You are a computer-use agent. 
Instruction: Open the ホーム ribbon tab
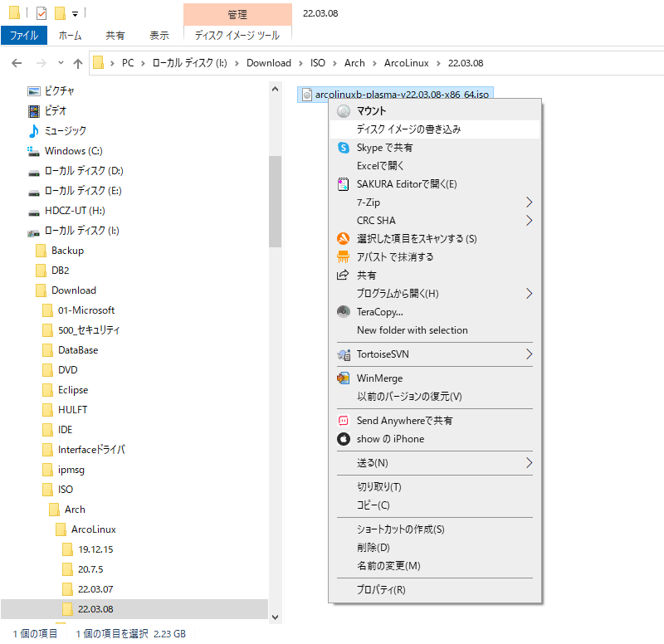70,35
